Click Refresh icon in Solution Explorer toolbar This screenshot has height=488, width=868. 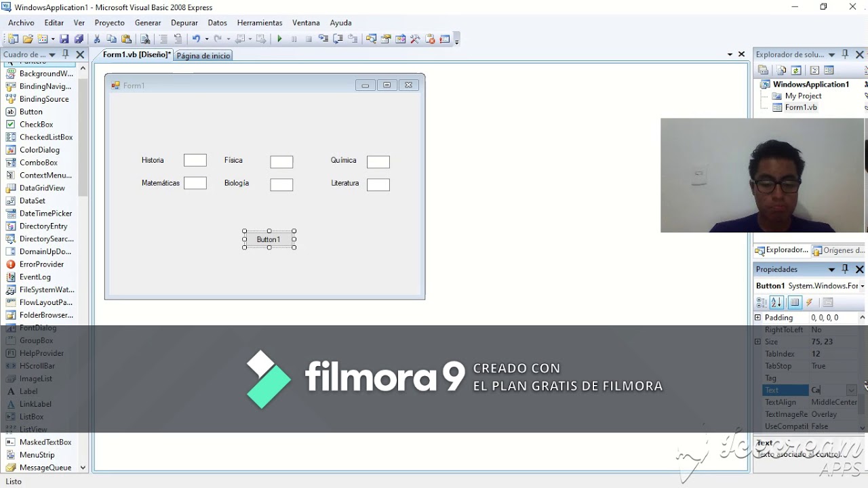pos(796,70)
